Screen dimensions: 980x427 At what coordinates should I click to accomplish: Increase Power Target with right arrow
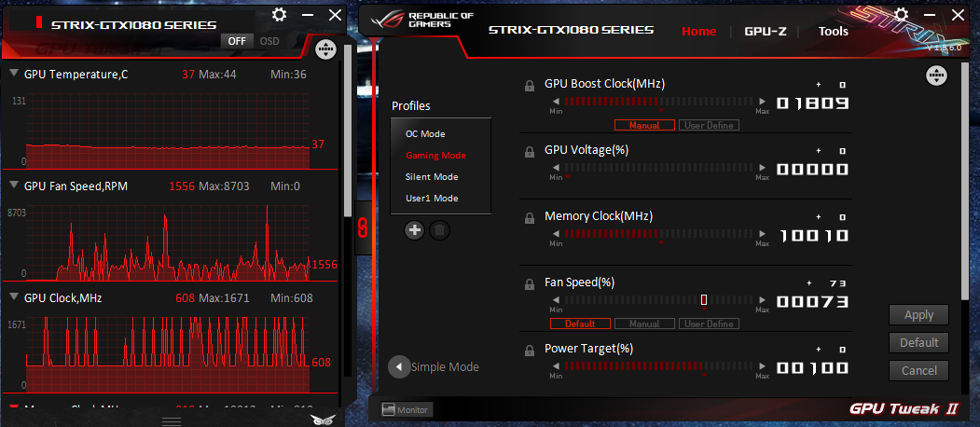tap(762, 367)
